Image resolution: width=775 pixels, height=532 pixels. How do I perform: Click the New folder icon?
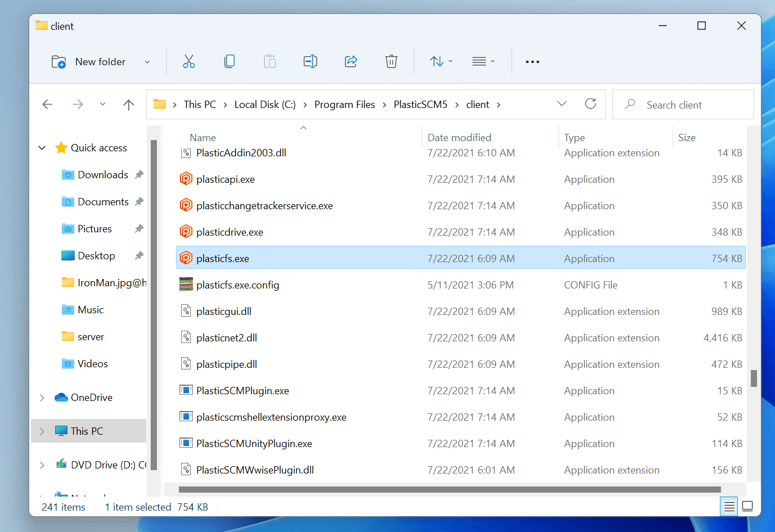[60, 62]
